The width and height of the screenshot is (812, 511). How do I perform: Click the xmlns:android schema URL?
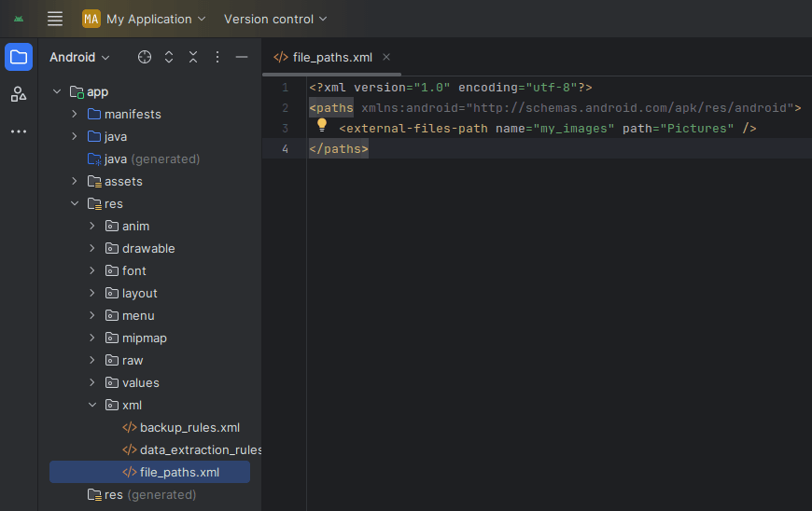tap(630, 108)
